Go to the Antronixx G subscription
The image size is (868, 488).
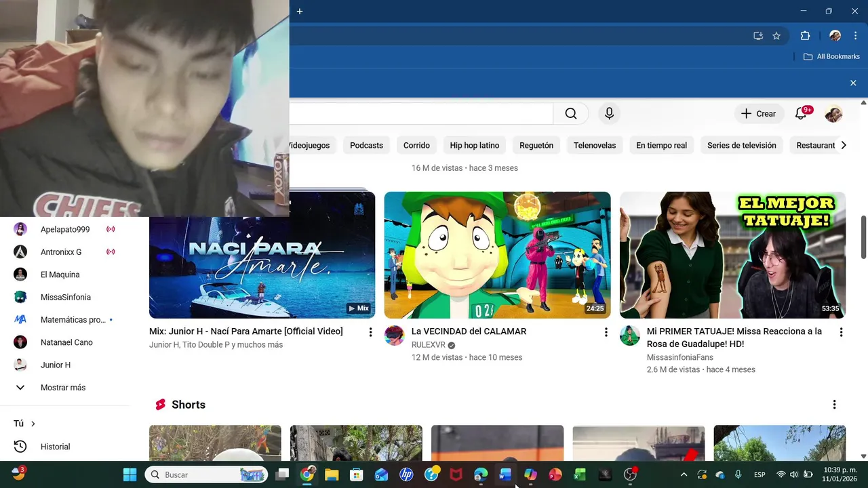click(64, 252)
